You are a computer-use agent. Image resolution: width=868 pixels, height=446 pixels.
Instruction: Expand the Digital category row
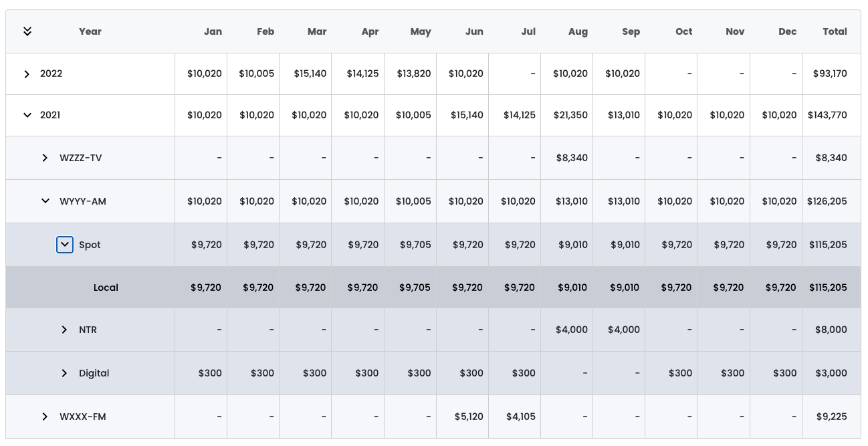coord(64,373)
